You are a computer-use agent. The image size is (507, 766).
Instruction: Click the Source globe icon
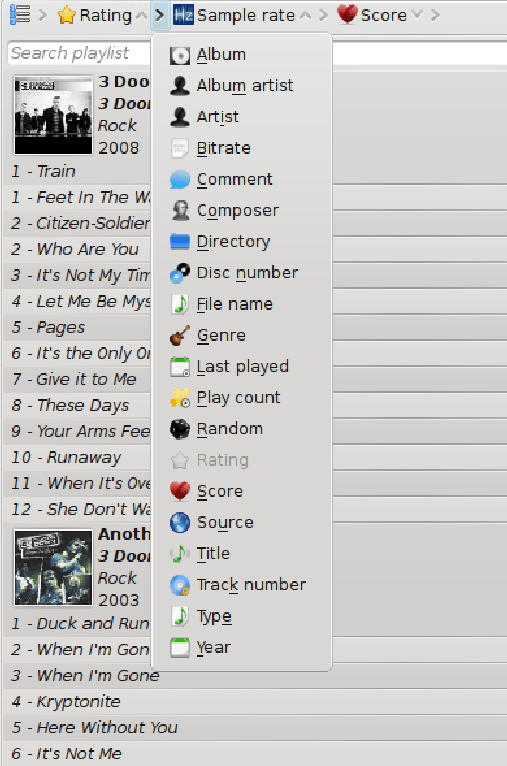(x=180, y=523)
